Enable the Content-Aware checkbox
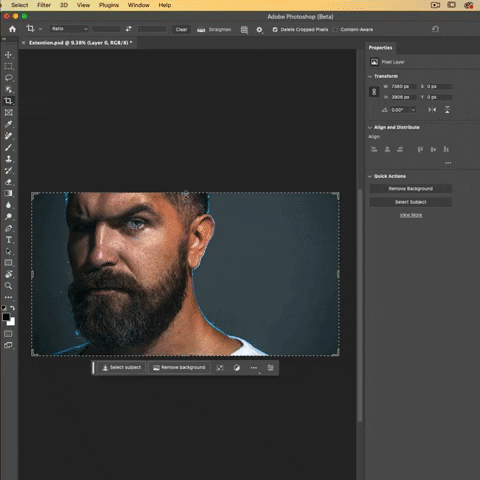The height and width of the screenshot is (480, 480). pyautogui.click(x=335, y=30)
